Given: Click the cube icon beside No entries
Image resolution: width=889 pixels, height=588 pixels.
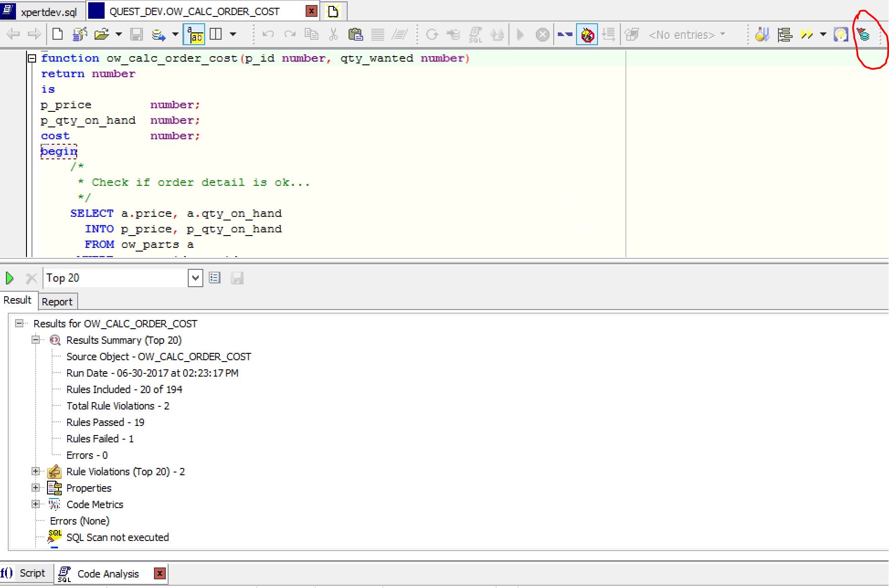Looking at the screenshot, I should click(632, 34).
